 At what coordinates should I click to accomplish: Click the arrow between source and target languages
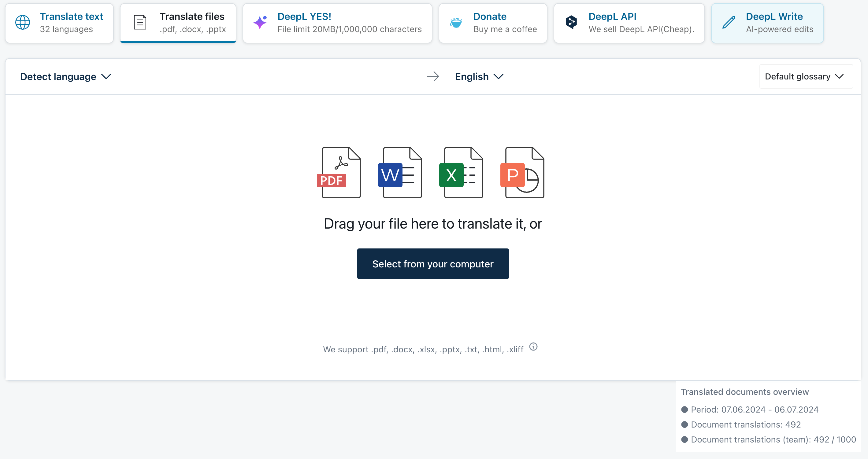[433, 77]
